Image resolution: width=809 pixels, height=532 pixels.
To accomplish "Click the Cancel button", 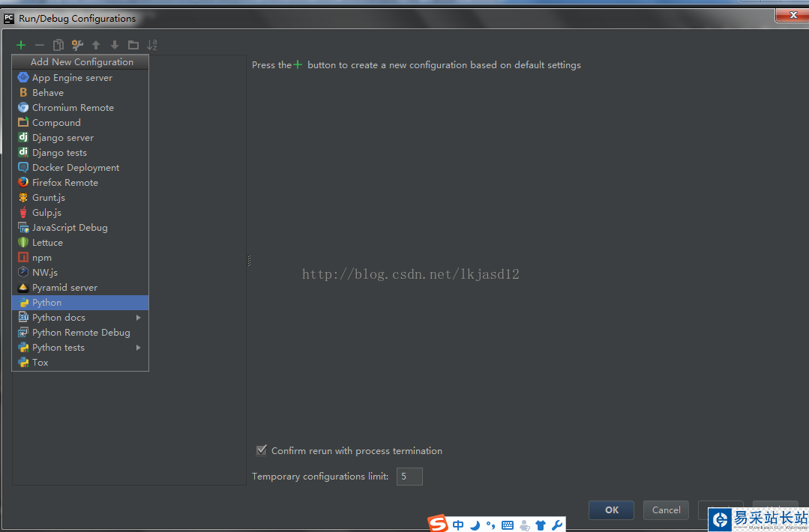I will [x=666, y=510].
